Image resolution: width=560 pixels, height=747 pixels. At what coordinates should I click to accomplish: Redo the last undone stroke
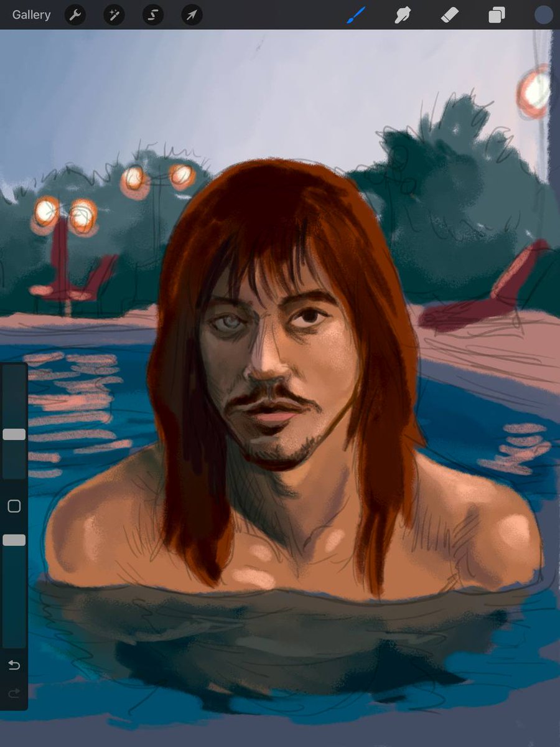click(14, 693)
